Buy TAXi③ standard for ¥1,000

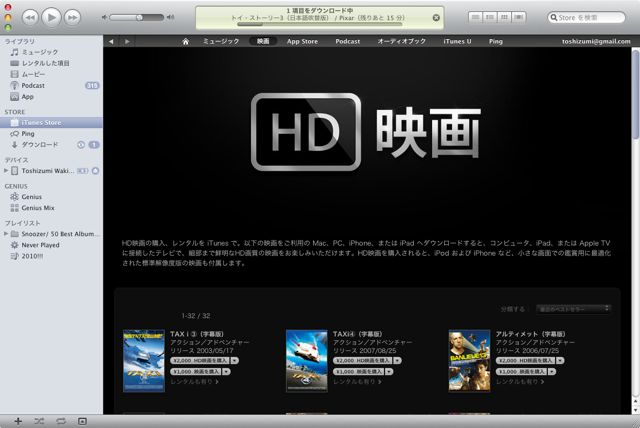[x=196, y=372]
